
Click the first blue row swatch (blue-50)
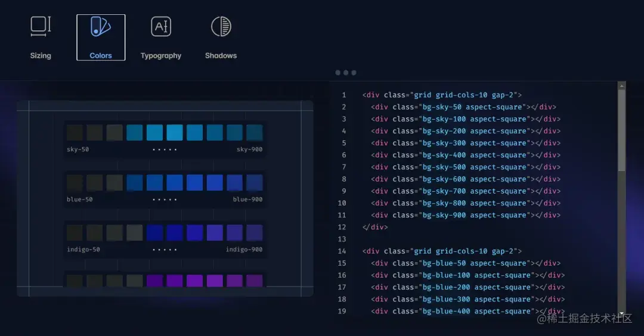pyautogui.click(x=75, y=182)
